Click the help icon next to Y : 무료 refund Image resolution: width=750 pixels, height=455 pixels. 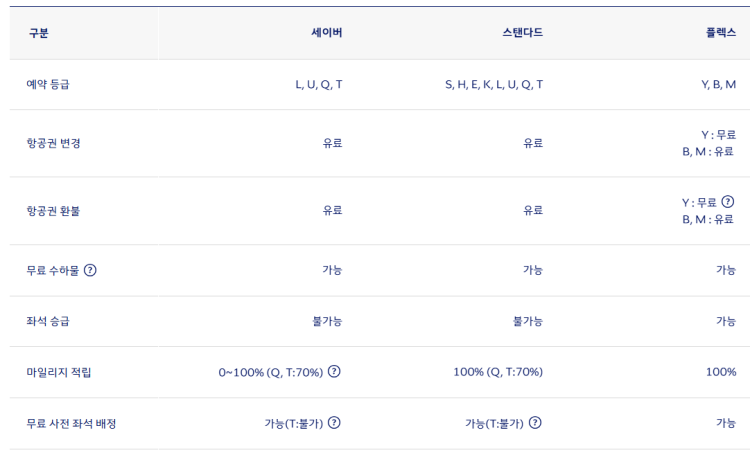click(728, 202)
